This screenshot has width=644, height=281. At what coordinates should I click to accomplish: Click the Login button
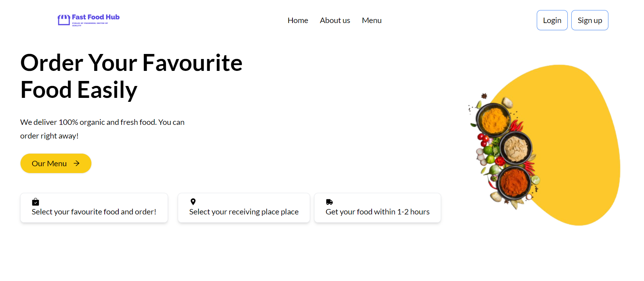pyautogui.click(x=552, y=20)
